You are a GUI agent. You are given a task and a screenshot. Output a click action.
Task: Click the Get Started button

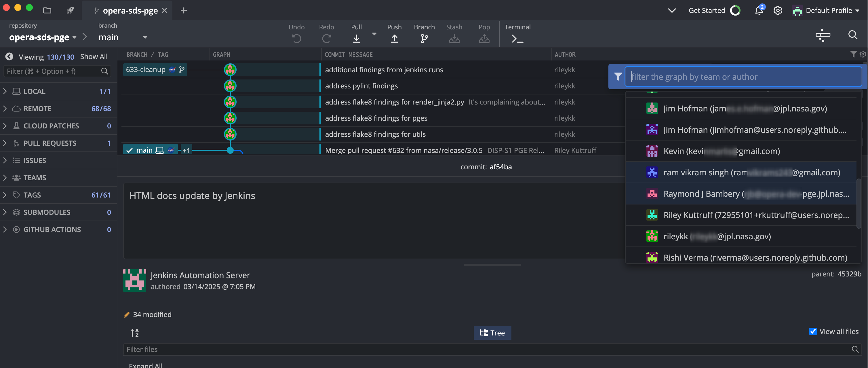[x=707, y=10]
